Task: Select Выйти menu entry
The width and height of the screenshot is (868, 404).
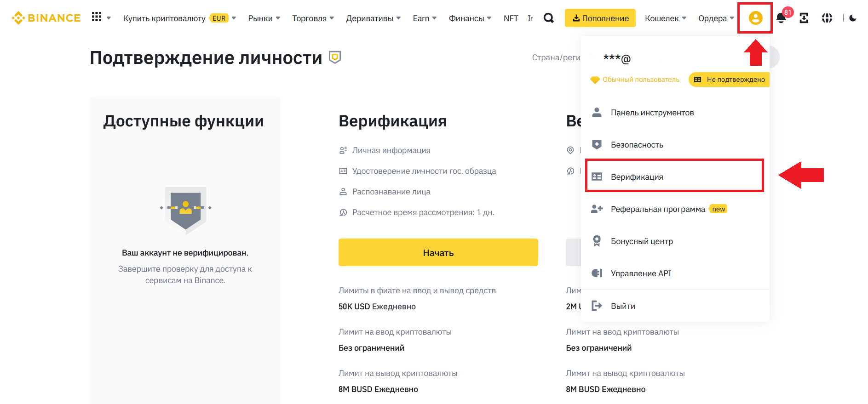Action: point(675,306)
